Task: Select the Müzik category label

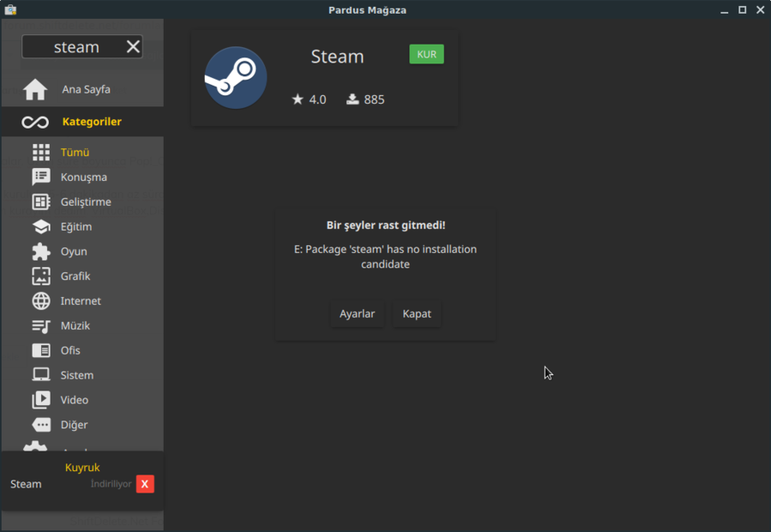Action: [75, 326]
